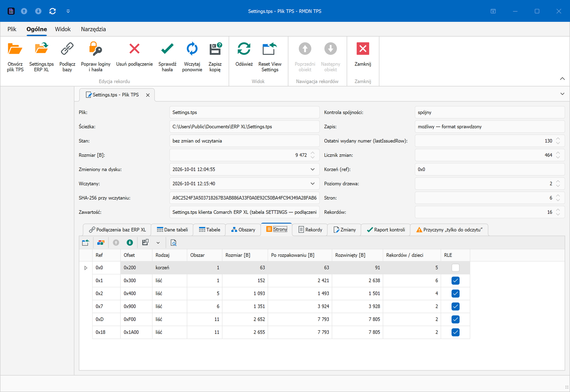The image size is (570, 392).
Task: Open the document tab list chevron
Action: tap(562, 94)
